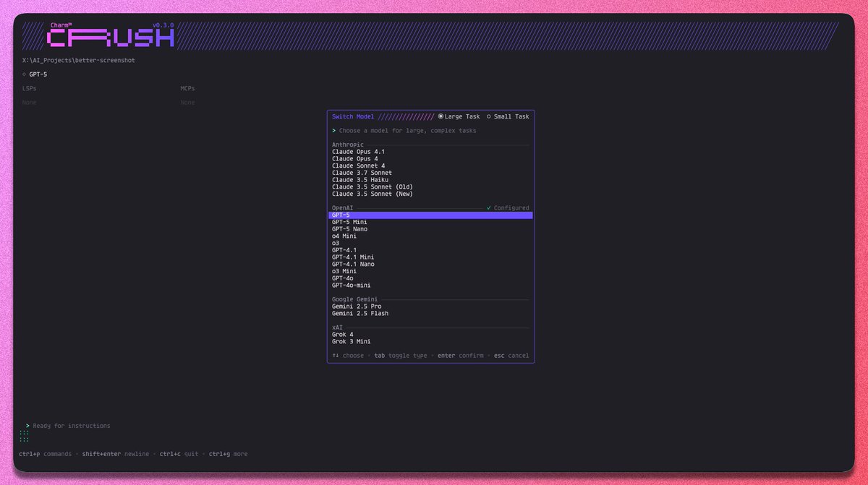Choose Gemini 2.5 Flash model
The height and width of the screenshot is (485, 868).
pos(360,314)
